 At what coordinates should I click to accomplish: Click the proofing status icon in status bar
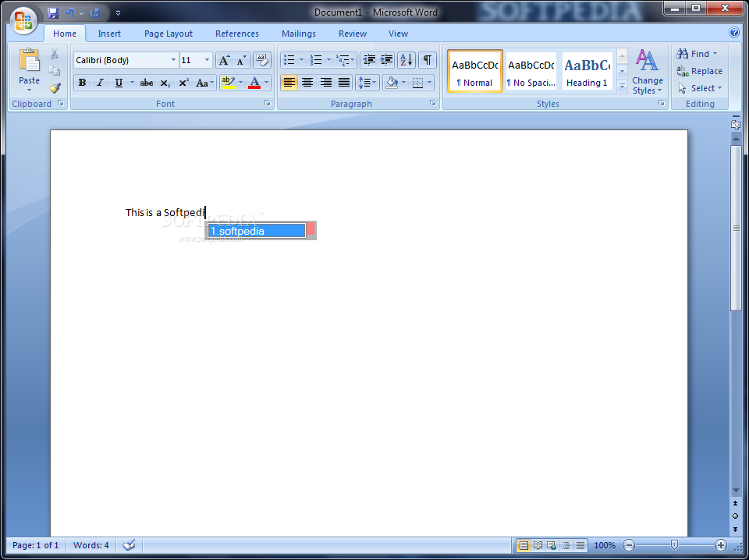pos(129,545)
